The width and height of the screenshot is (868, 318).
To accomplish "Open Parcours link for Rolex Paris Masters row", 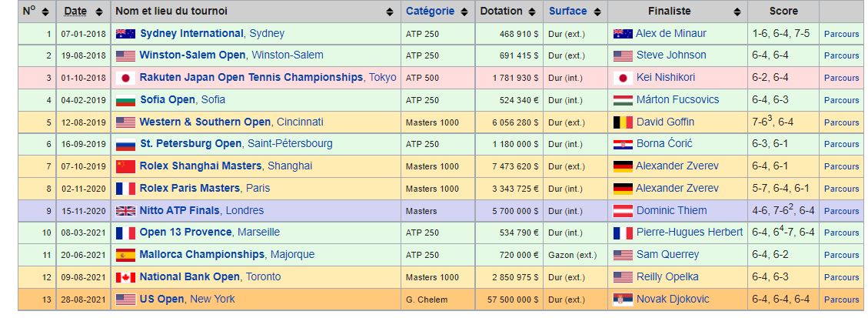I will tap(841, 189).
